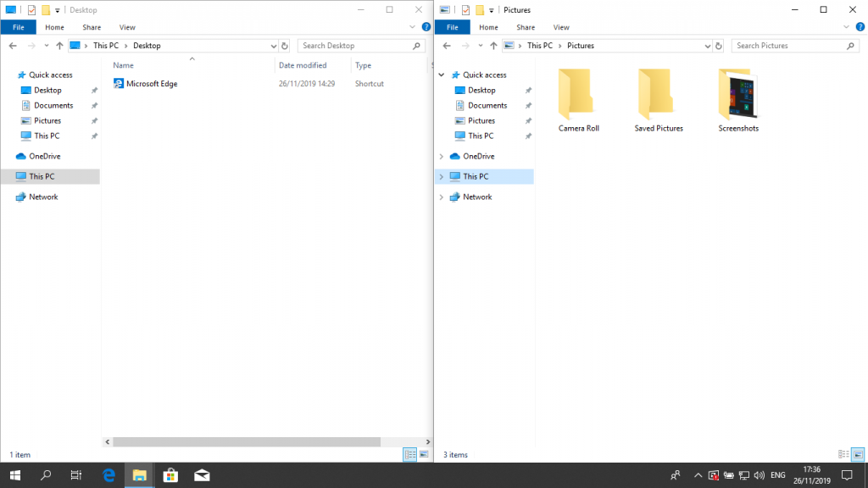
Task: Expand OneDrive node in Pictures window
Action: pyautogui.click(x=441, y=157)
